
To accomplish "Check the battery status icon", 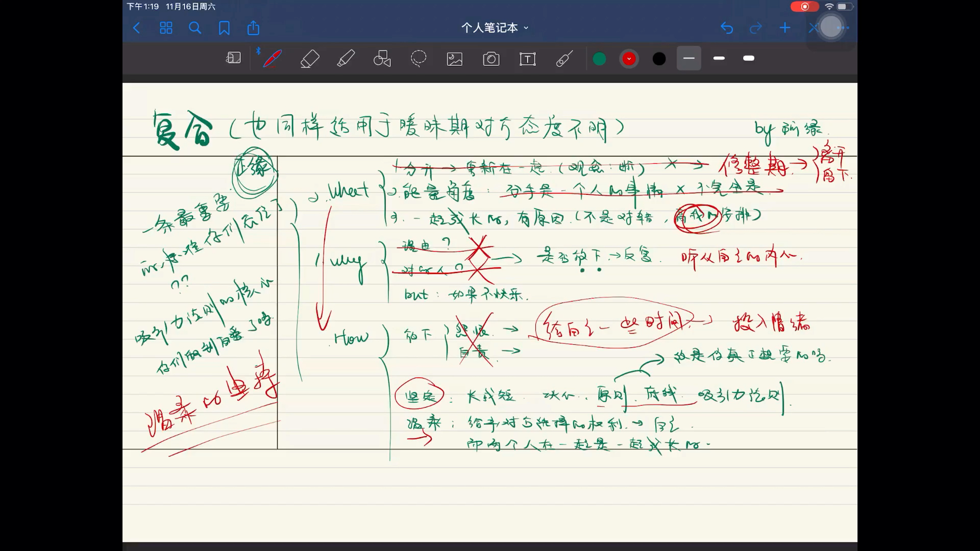I will (845, 7).
